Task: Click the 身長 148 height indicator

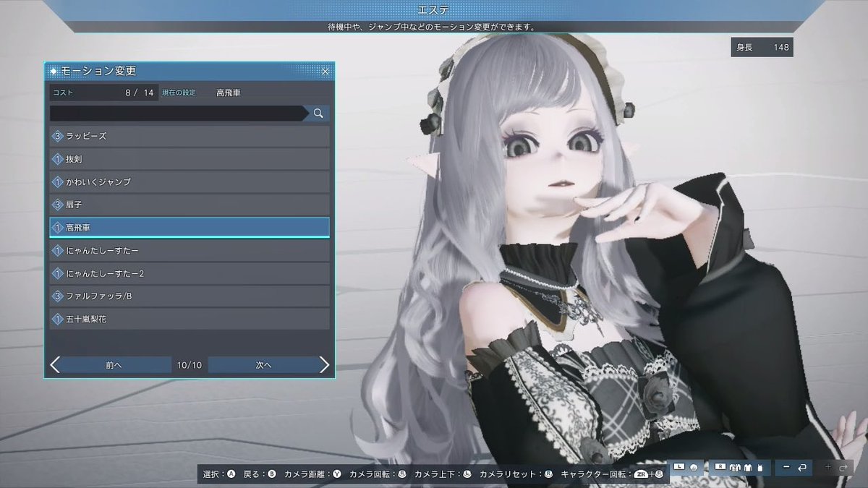Action: [x=762, y=47]
